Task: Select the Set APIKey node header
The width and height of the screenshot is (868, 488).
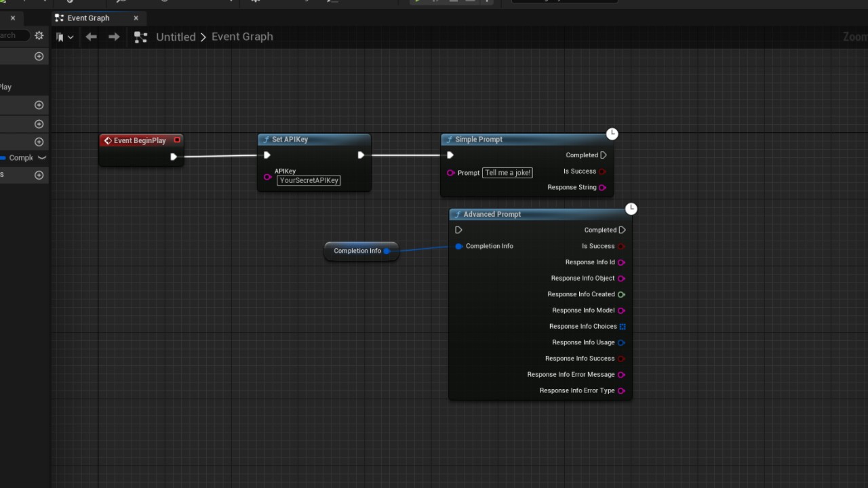Action: (314, 140)
